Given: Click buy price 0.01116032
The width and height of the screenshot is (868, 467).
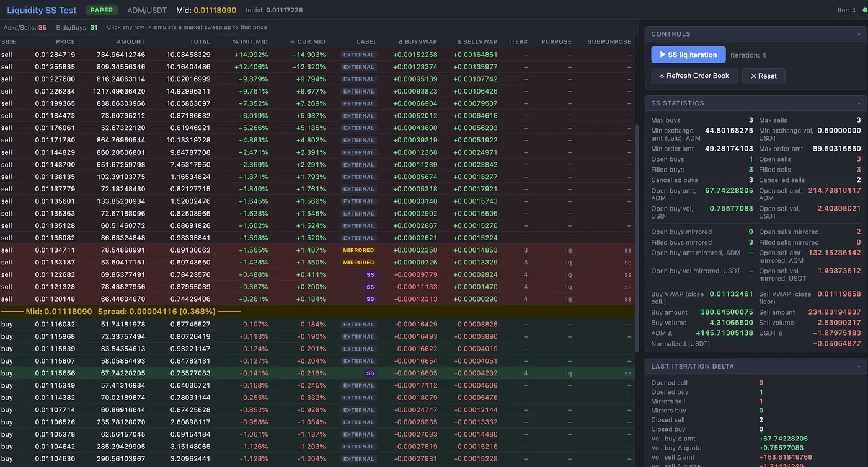Looking at the screenshot, I should click(55, 325).
